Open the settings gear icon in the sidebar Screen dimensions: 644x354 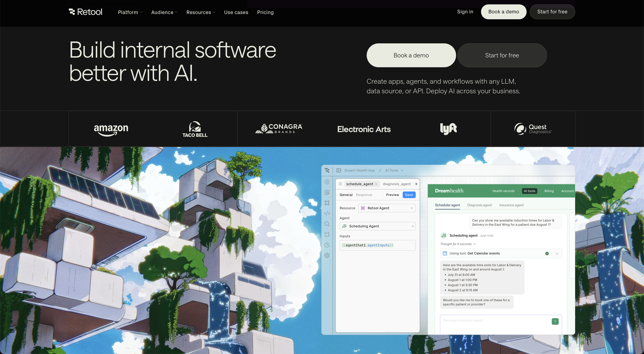(x=327, y=255)
